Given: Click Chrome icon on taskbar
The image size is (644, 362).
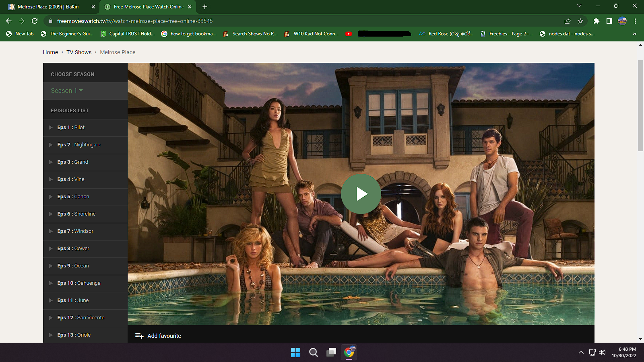Looking at the screenshot, I should click(349, 352).
